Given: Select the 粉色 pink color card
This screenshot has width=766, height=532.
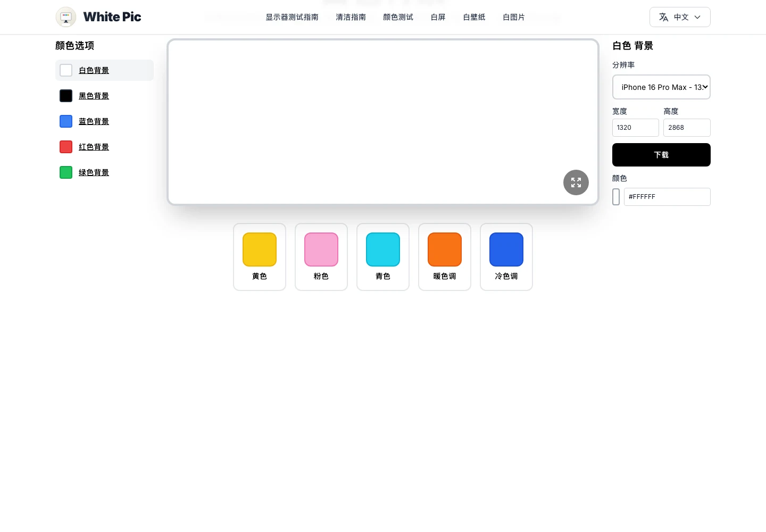Looking at the screenshot, I should [321, 257].
